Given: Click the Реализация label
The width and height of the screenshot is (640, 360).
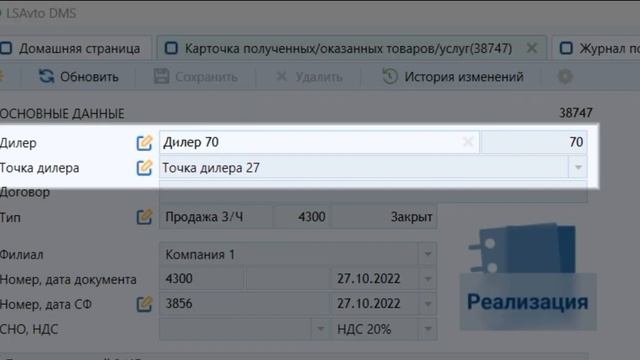Looking at the screenshot, I should click(x=528, y=302).
